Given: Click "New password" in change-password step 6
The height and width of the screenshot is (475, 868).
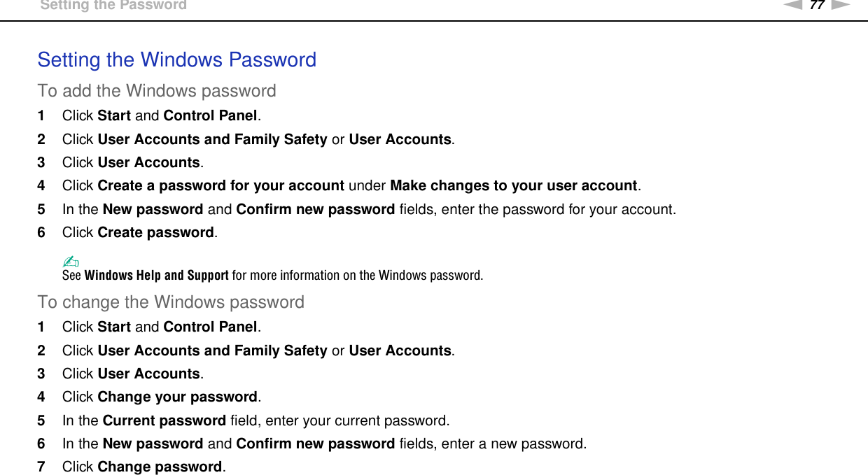Looking at the screenshot, I should coord(153,444).
